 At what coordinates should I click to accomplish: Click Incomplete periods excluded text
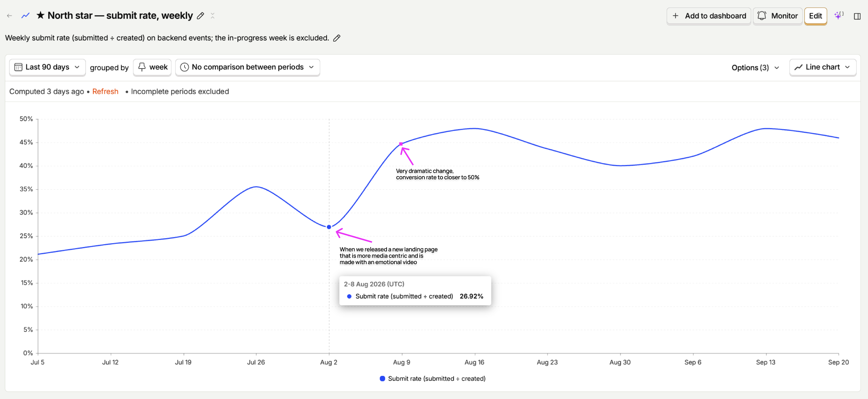click(x=180, y=91)
